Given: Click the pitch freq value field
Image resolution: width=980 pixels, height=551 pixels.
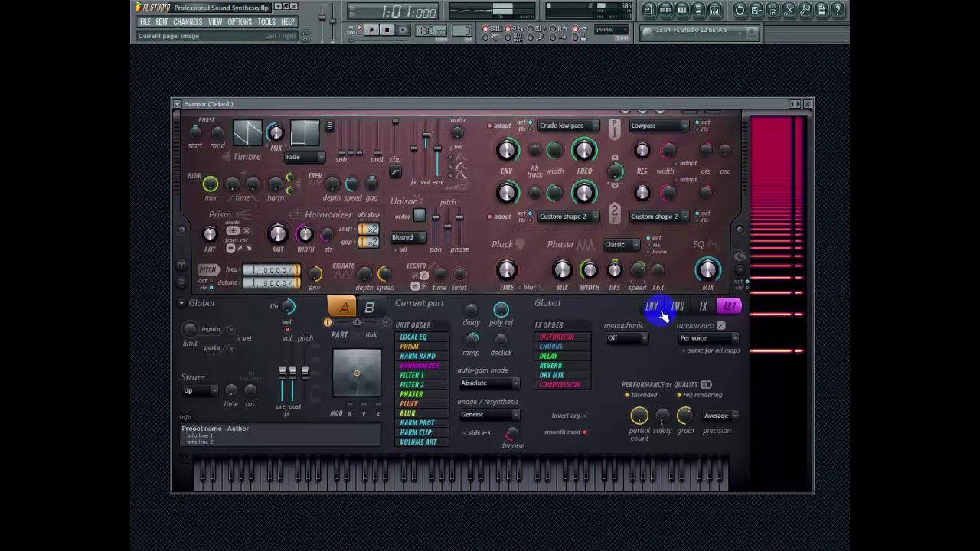Looking at the screenshot, I should click(x=272, y=270).
